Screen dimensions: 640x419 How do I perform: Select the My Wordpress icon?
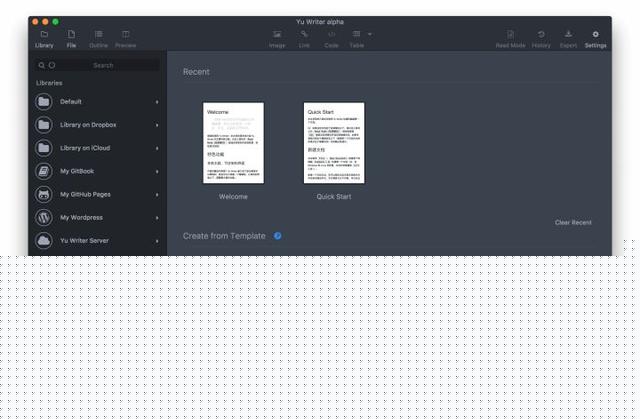tap(44, 217)
